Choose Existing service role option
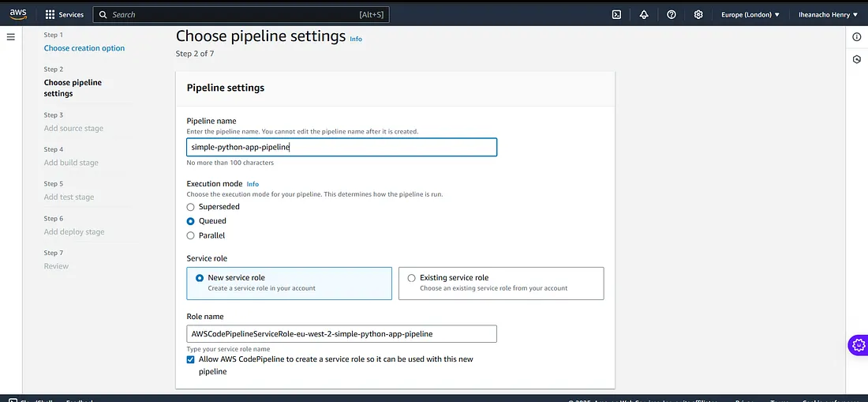 501,283
